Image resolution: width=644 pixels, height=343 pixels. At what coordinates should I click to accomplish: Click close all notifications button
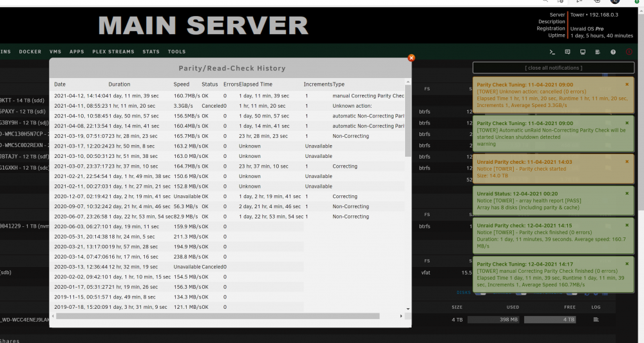pos(553,68)
